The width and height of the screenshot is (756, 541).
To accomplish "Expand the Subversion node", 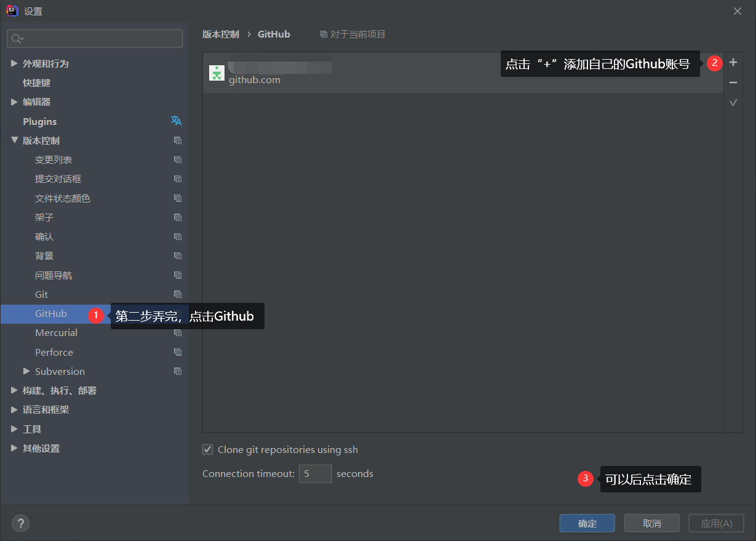I will click(x=26, y=371).
